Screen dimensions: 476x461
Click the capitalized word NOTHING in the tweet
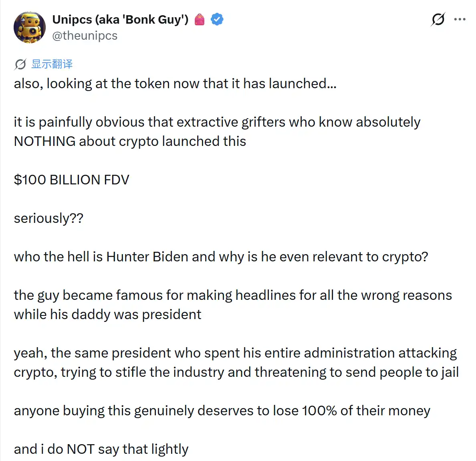click(44, 141)
